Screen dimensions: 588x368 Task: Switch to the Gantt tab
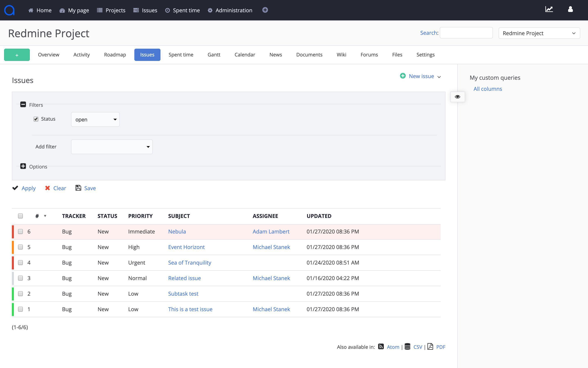coord(214,55)
